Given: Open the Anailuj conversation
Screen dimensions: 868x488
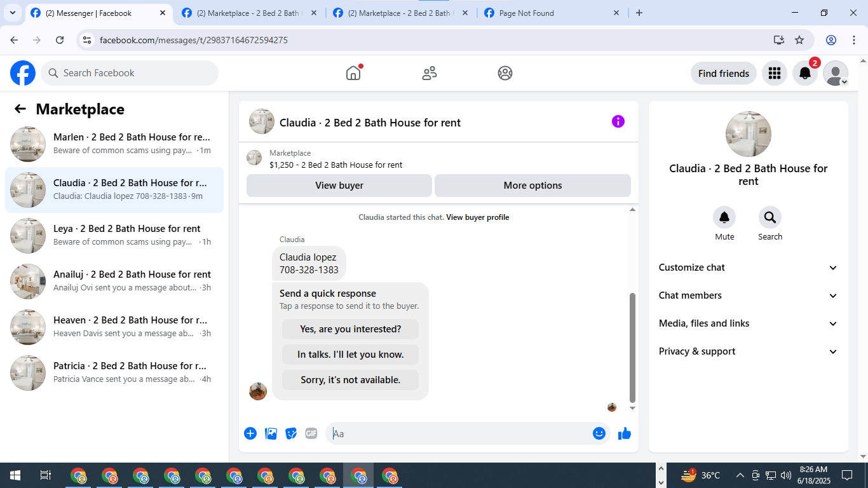Looking at the screenshot, I should click(x=114, y=281).
